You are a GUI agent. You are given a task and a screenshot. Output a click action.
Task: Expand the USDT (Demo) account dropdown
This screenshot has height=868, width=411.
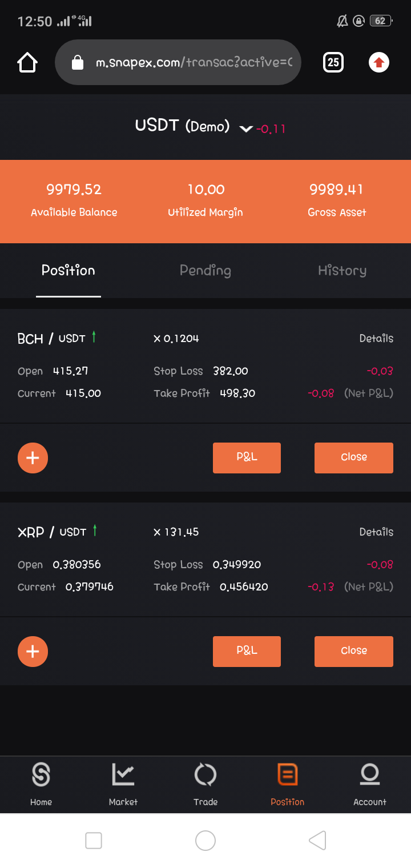tap(246, 128)
